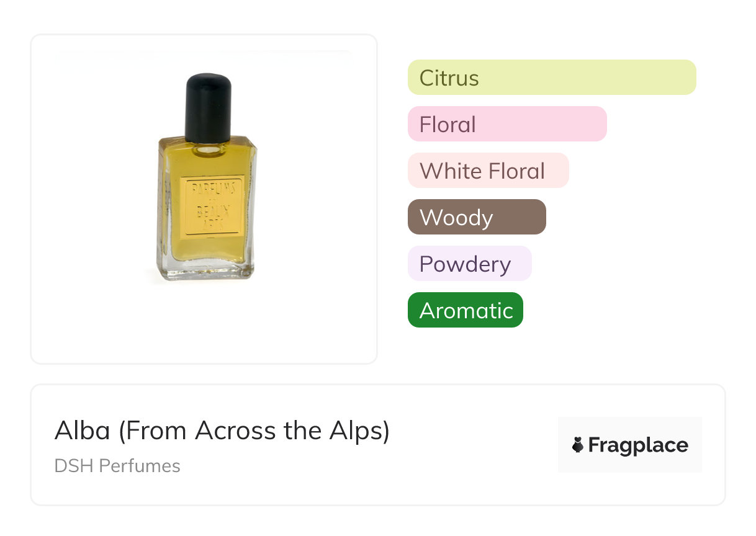Viewport: 756px width, 536px height.
Task: Select the Powdery accord bar
Action: (x=469, y=264)
